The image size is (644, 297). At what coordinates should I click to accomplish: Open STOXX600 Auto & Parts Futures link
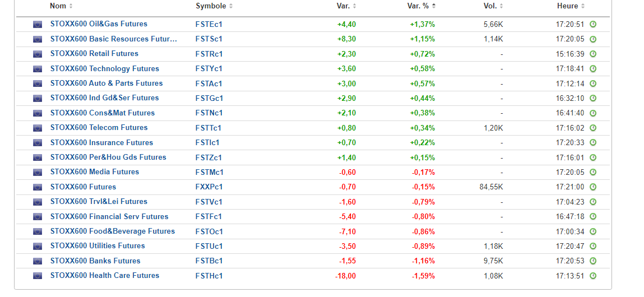click(x=106, y=83)
